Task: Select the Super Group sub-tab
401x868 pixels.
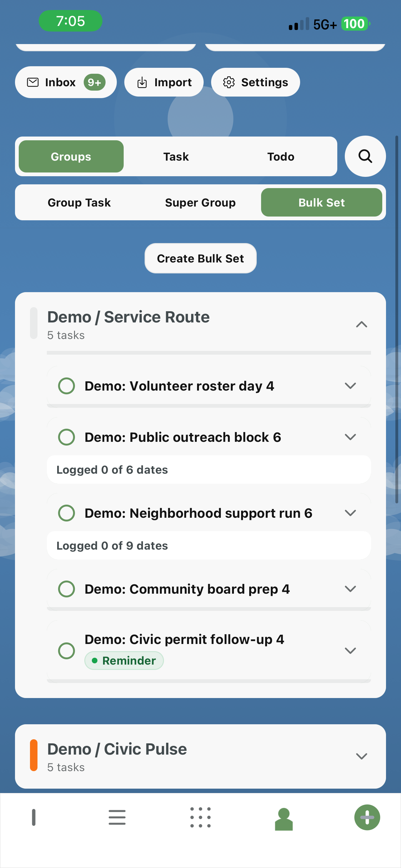Action: coord(200,202)
